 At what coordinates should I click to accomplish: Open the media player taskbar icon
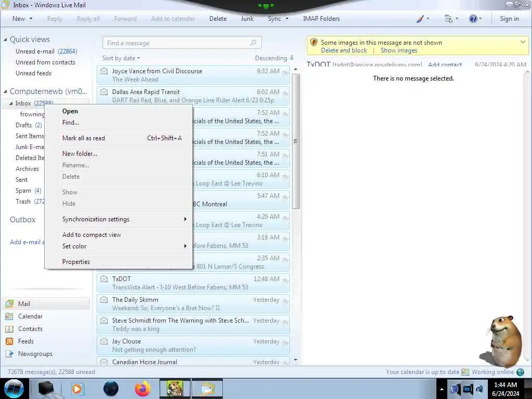click(x=77, y=389)
